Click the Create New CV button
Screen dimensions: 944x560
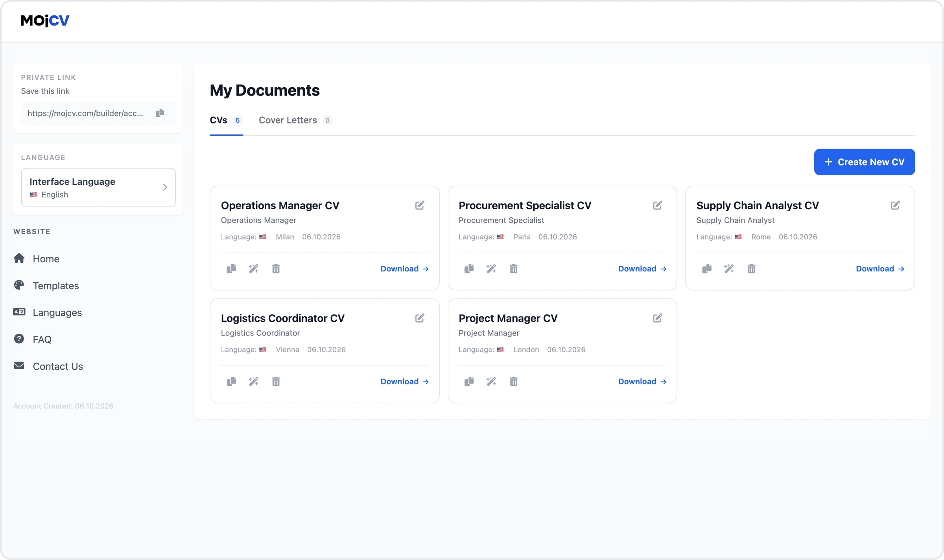pyautogui.click(x=865, y=162)
